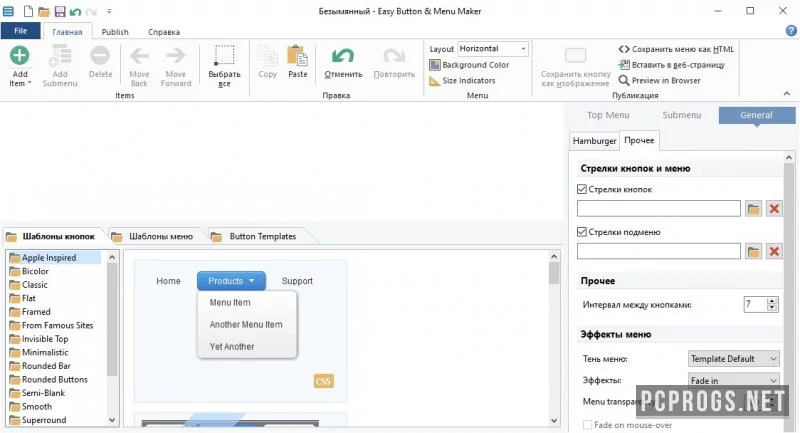This screenshot has height=433, width=800.
Task: Browse image for Стрелки подменю
Action: (754, 251)
